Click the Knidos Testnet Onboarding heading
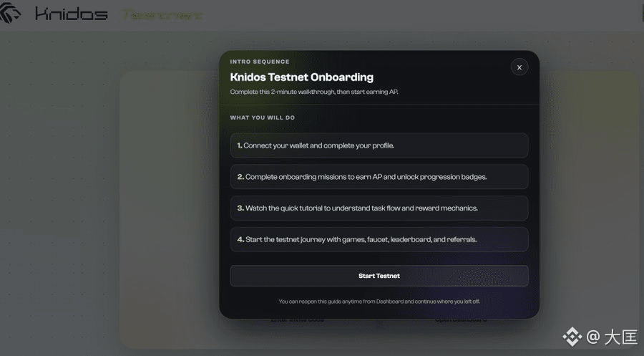Image resolution: width=644 pixels, height=356 pixels. pyautogui.click(x=302, y=77)
